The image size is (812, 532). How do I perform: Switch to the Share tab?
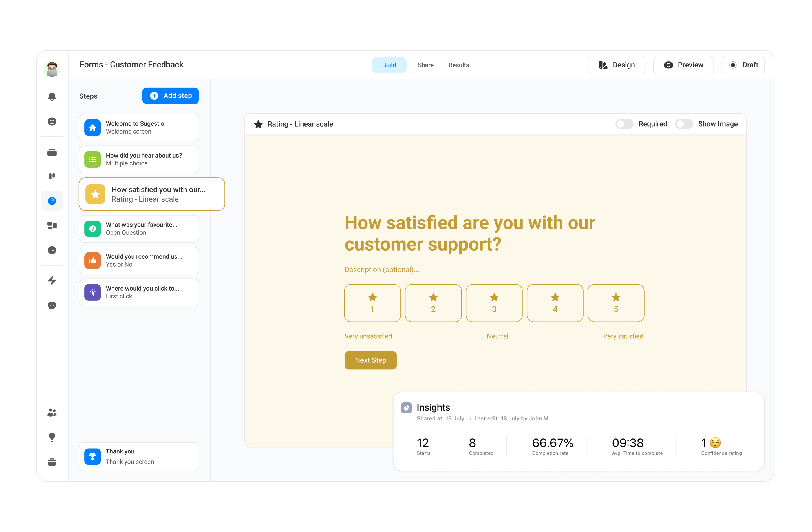pos(425,65)
